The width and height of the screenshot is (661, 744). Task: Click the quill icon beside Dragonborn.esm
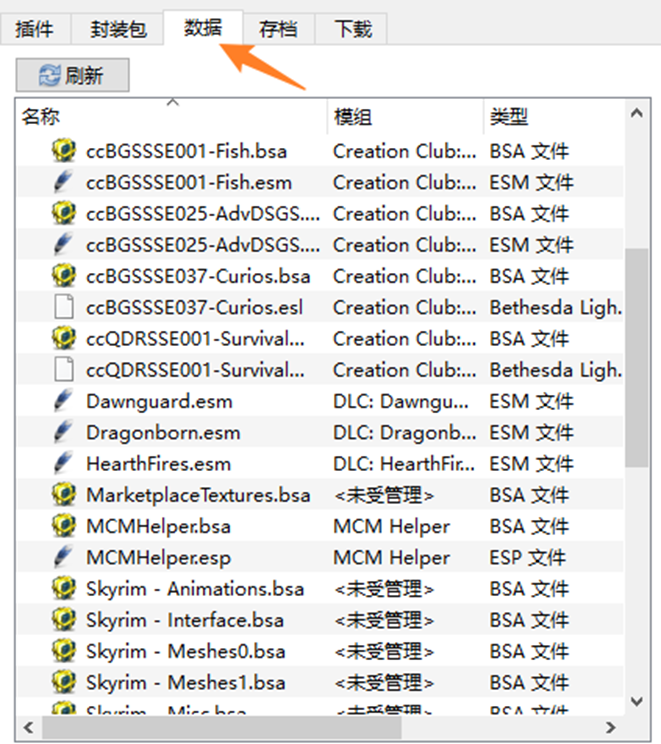pos(64,432)
